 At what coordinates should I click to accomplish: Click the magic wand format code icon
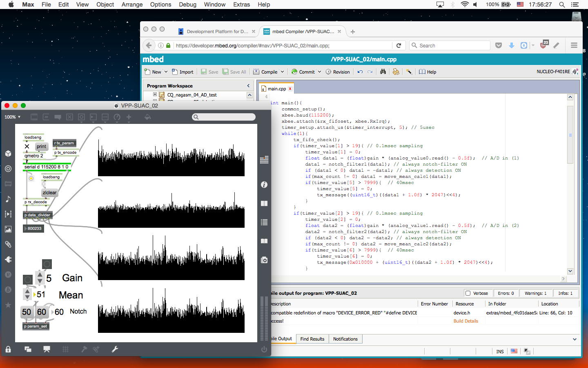point(409,72)
